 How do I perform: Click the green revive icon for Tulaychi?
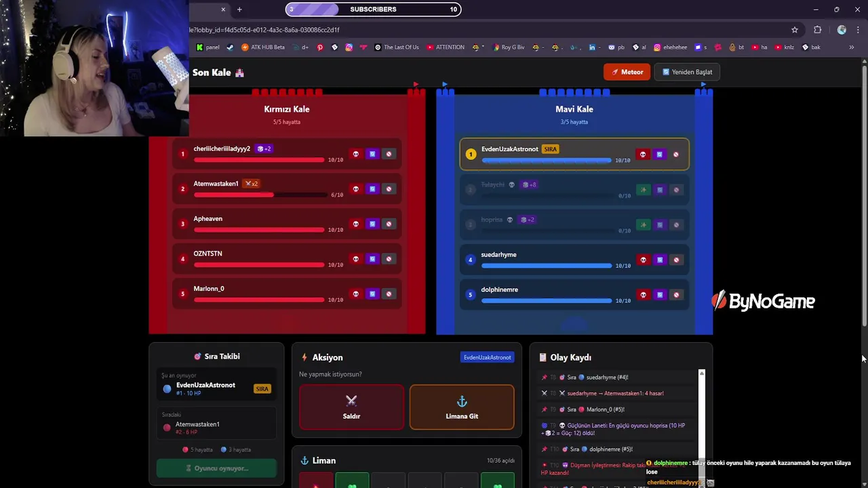click(643, 190)
